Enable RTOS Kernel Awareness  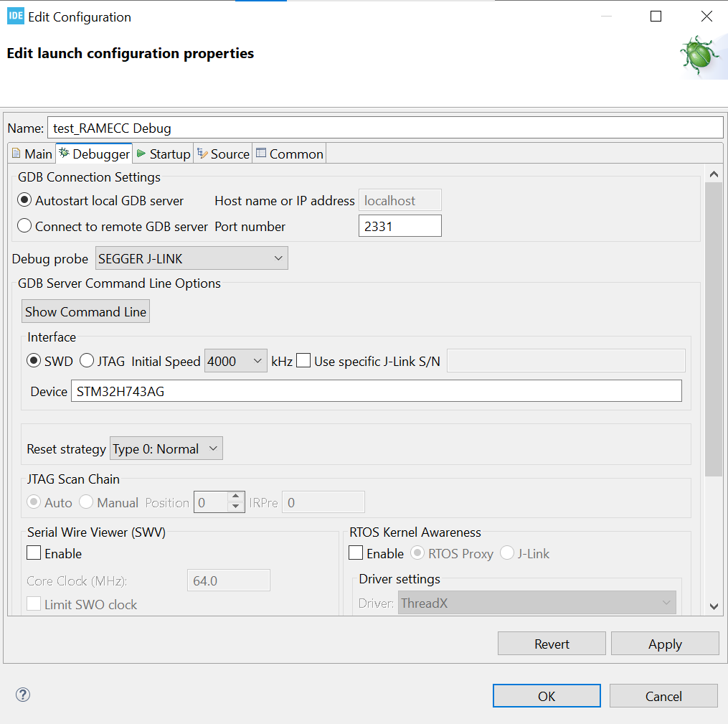pos(355,553)
